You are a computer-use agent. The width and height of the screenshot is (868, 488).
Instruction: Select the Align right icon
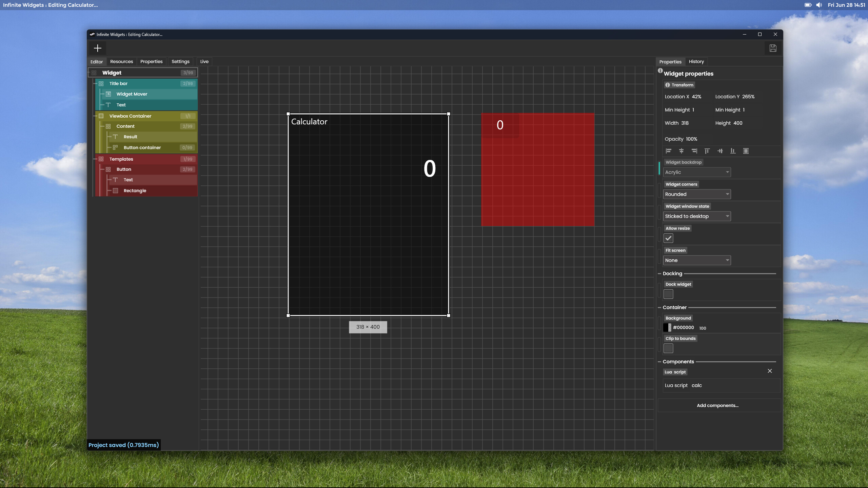point(694,151)
